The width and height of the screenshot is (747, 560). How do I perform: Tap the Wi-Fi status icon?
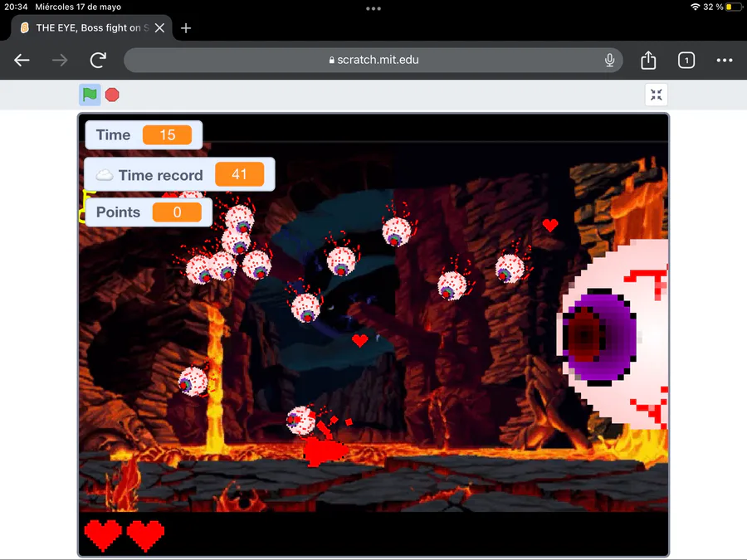tap(695, 7)
